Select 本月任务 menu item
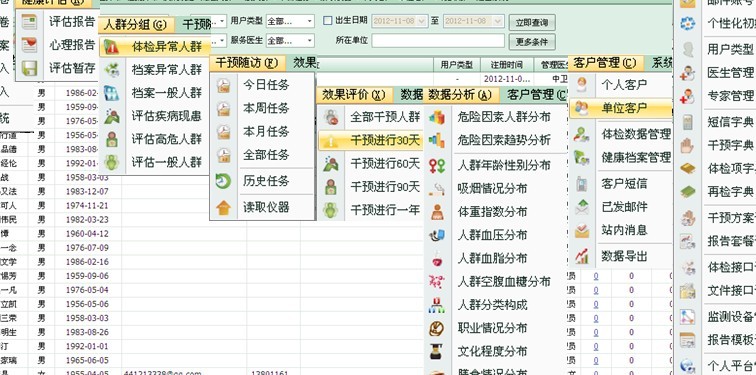Screen dimensions: 756x375 pyautogui.click(x=266, y=132)
